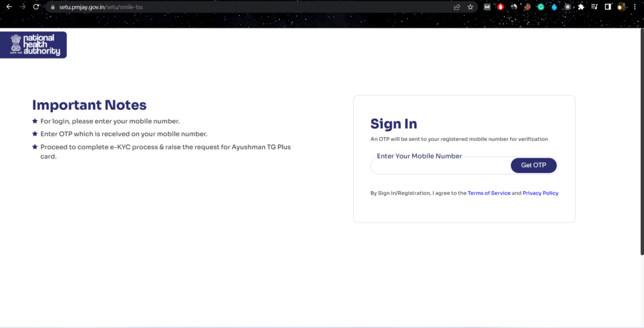Open the Grammarly extension
Screen dimensions: 644x328
point(540,7)
